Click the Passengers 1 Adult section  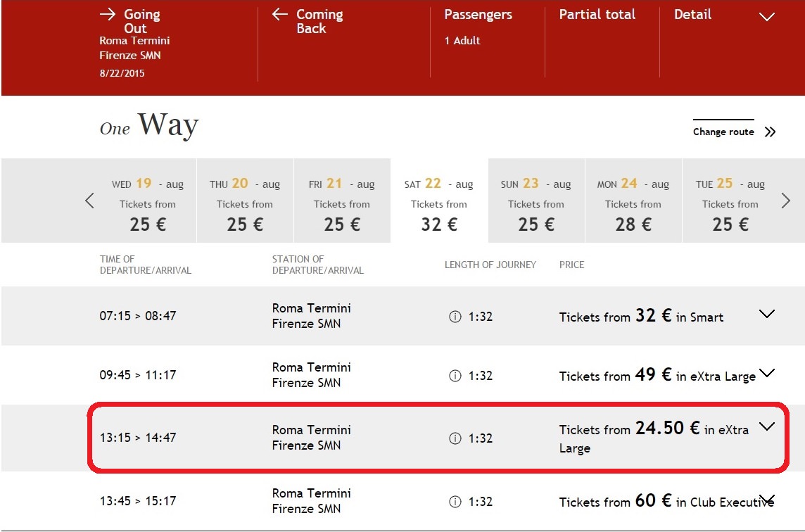tap(478, 27)
